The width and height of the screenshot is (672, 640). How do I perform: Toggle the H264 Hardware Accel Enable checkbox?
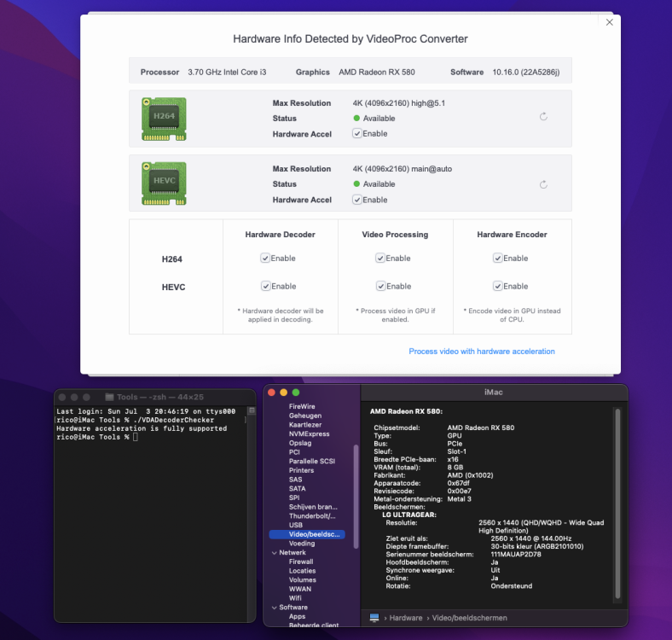click(357, 133)
